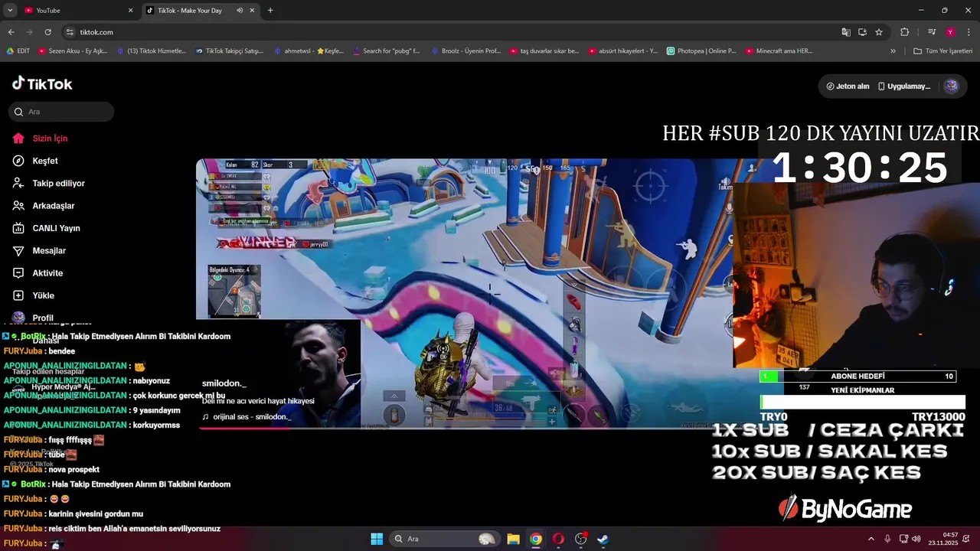Open CANLI Yayın page
Screen dimensions: 980x551
point(56,228)
